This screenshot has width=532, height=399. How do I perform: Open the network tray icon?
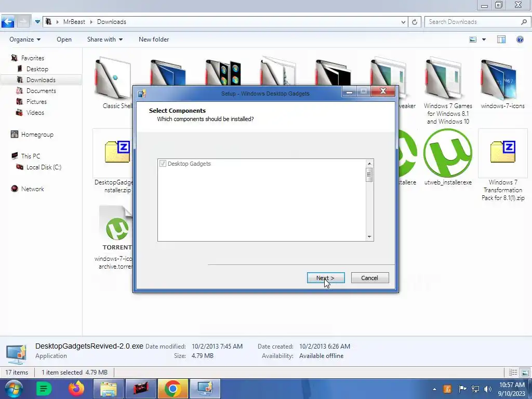(x=475, y=389)
